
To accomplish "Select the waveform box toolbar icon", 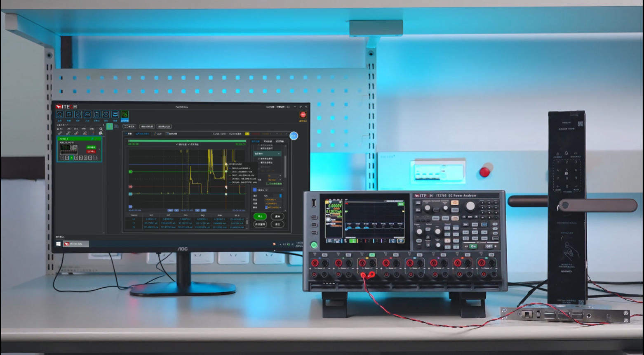I will click(87, 114).
